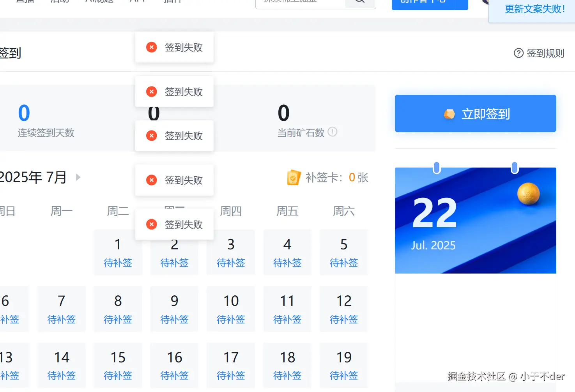Open the 活动 navigation item

pos(60,2)
